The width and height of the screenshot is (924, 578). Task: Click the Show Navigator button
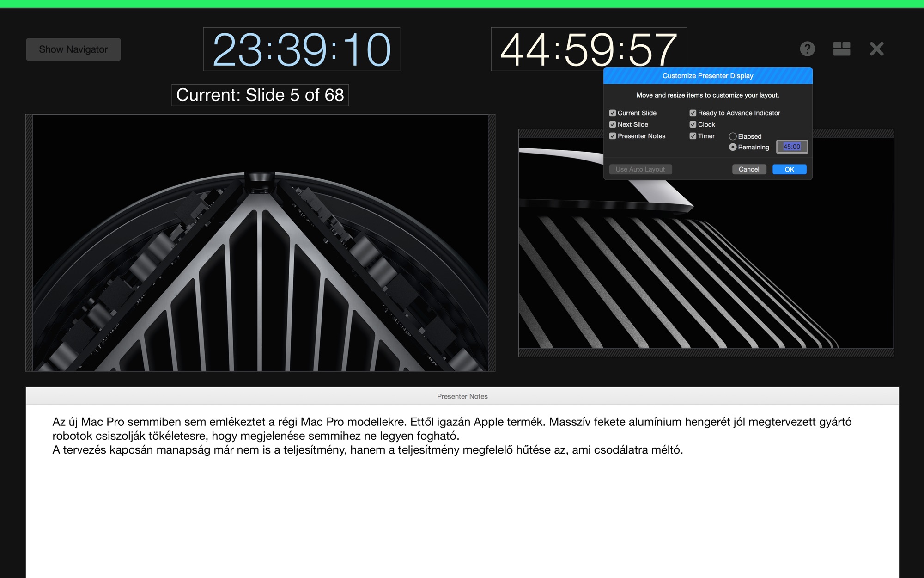pos(73,49)
